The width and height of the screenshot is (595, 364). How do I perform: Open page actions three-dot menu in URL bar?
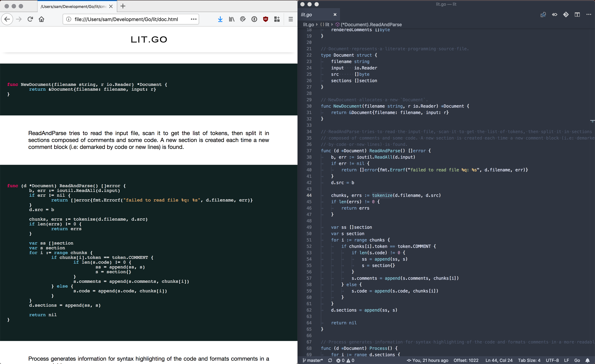tap(193, 19)
